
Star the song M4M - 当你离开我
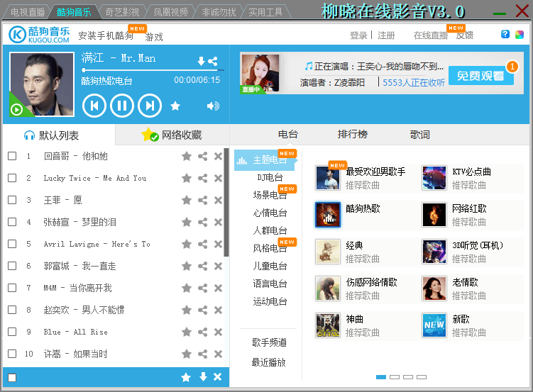coord(187,288)
